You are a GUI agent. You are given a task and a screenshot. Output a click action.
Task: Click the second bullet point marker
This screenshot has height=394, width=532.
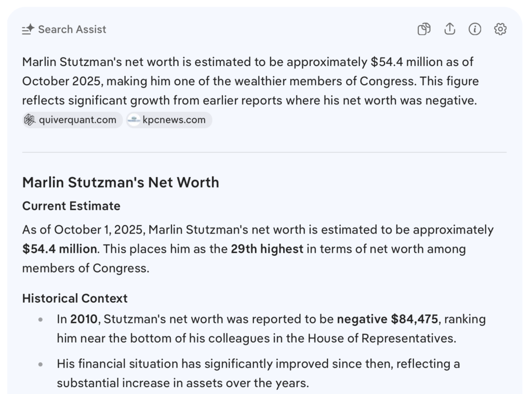pyautogui.click(x=41, y=364)
